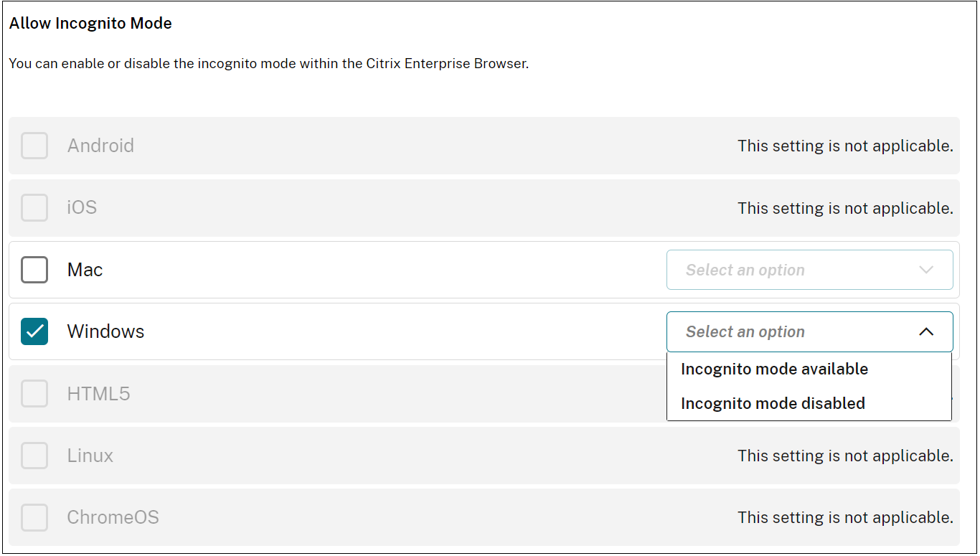Click the iOS checkbox
Viewport: 980px width, 556px height.
pyautogui.click(x=34, y=208)
